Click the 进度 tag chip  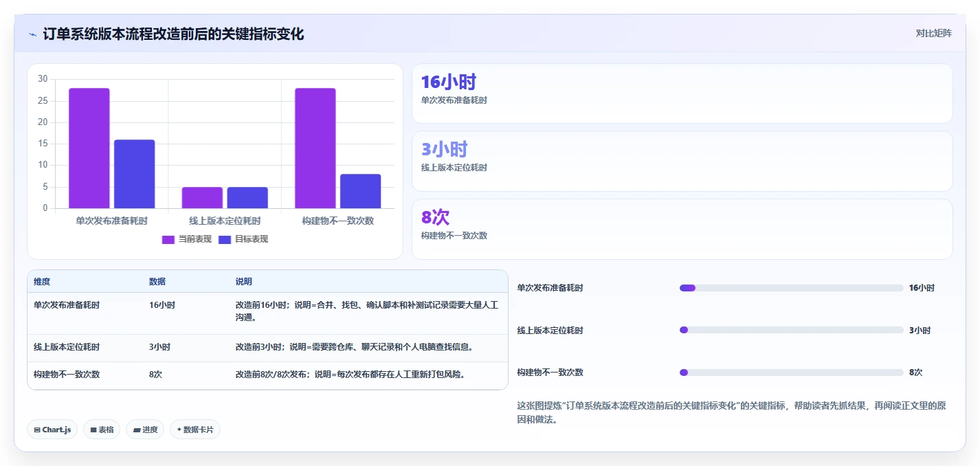point(145,430)
